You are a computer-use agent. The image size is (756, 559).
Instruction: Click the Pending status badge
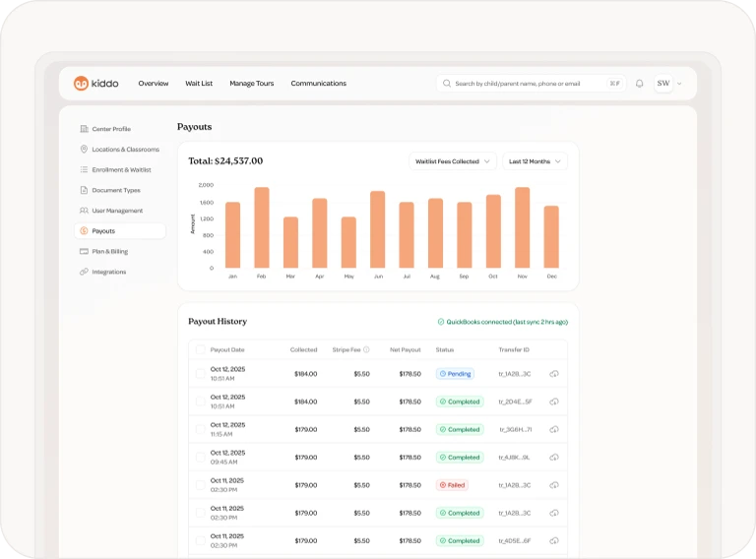[x=455, y=373]
